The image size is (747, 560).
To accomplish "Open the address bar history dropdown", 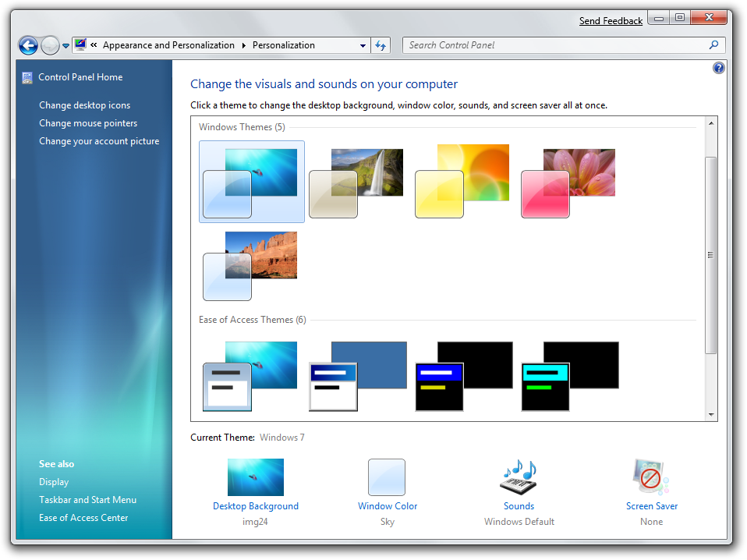I will pyautogui.click(x=363, y=46).
